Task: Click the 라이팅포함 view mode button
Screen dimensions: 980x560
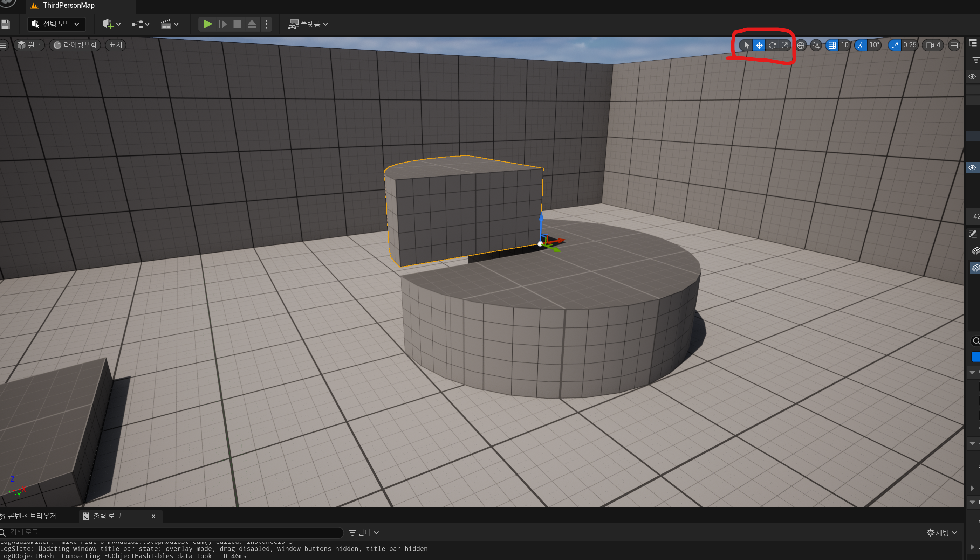Action: coord(75,45)
